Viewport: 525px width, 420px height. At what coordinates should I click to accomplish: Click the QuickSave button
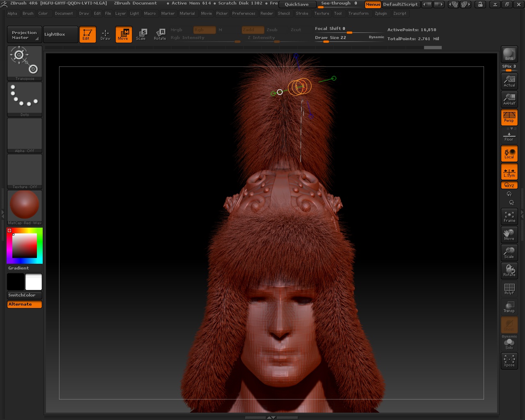click(x=297, y=5)
